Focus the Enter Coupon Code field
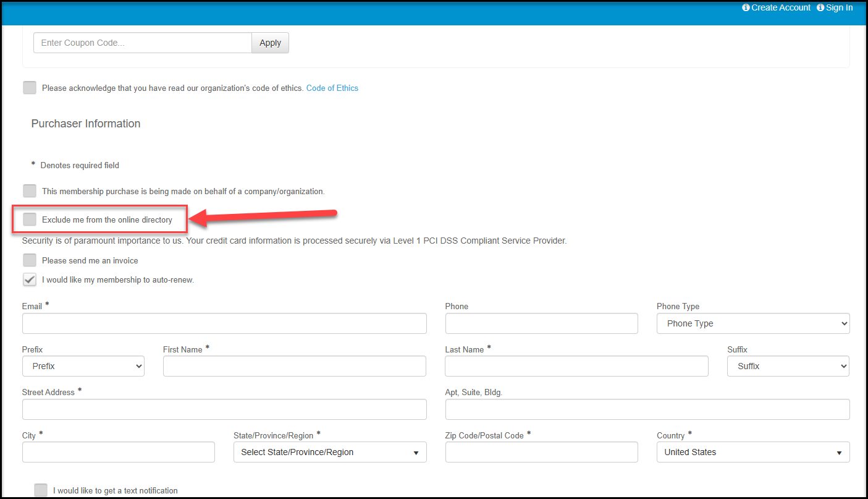Screen dimensions: 868x499 pyautogui.click(x=143, y=43)
